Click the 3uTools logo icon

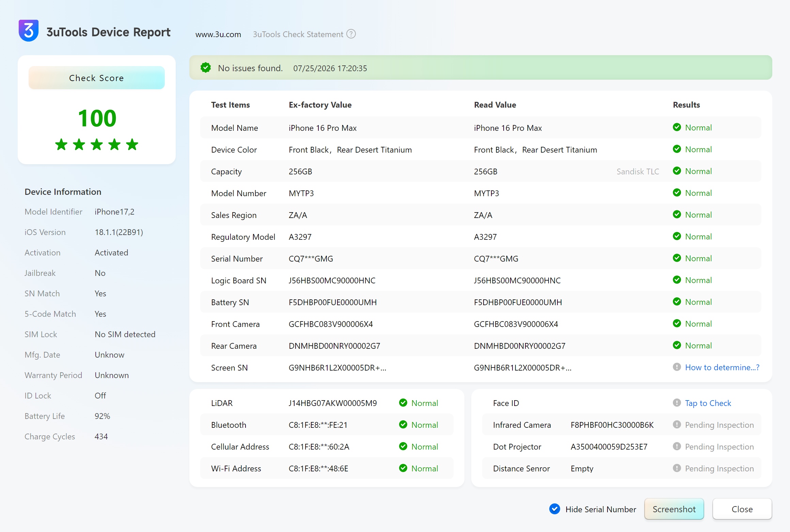pos(29,31)
